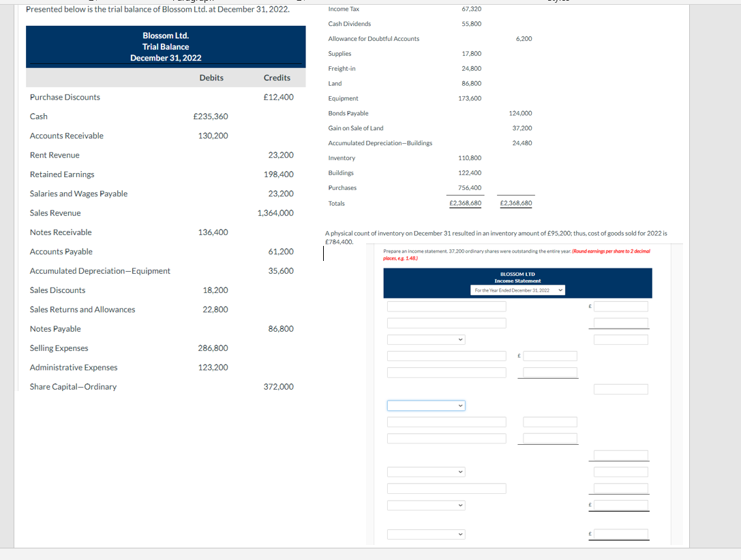Click the first account title input field
Viewport: 741px width, 560px height.
tap(447, 306)
